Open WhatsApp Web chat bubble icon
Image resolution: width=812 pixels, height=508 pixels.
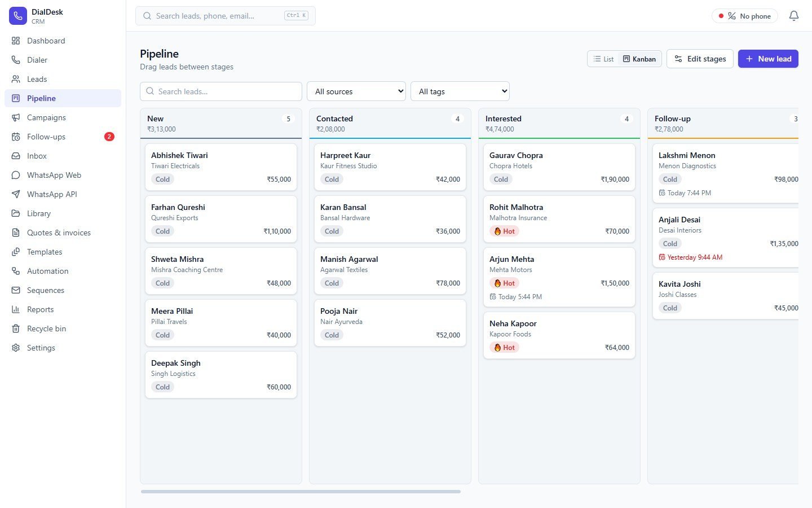point(16,175)
